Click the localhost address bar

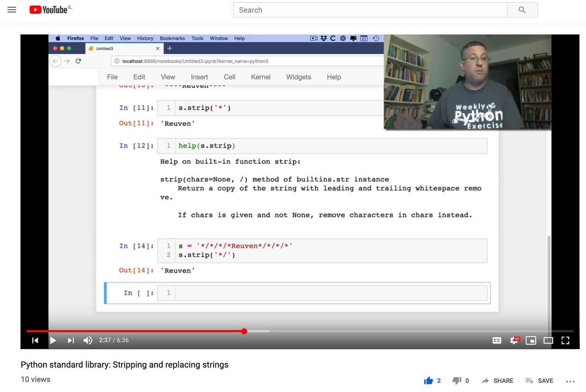(247, 61)
